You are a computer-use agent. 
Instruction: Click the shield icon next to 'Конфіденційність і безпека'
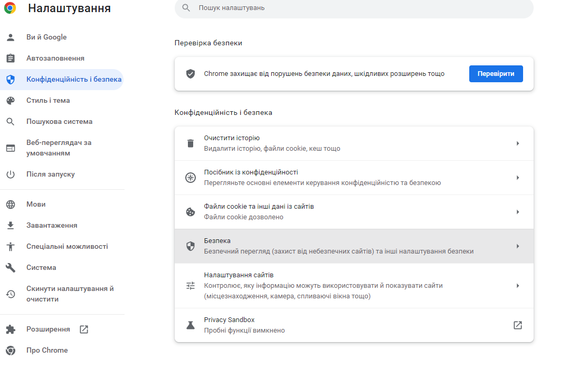[12, 79]
